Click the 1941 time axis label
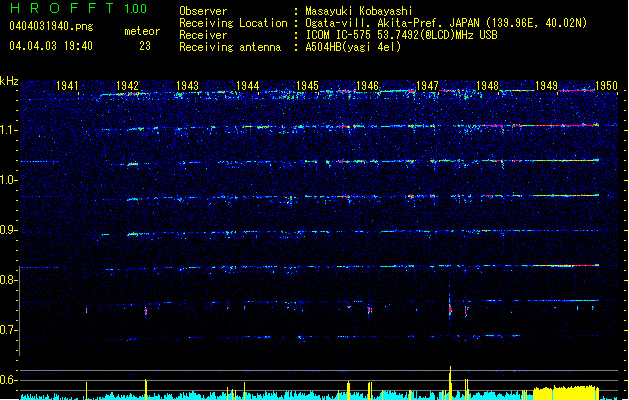629x400 pixels. [x=67, y=85]
